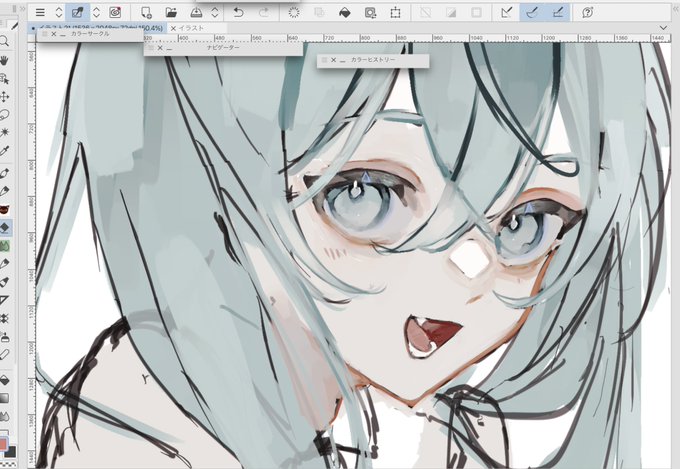The image size is (680, 469).
Task: Save the drawing using Save icon
Action: pos(196,13)
